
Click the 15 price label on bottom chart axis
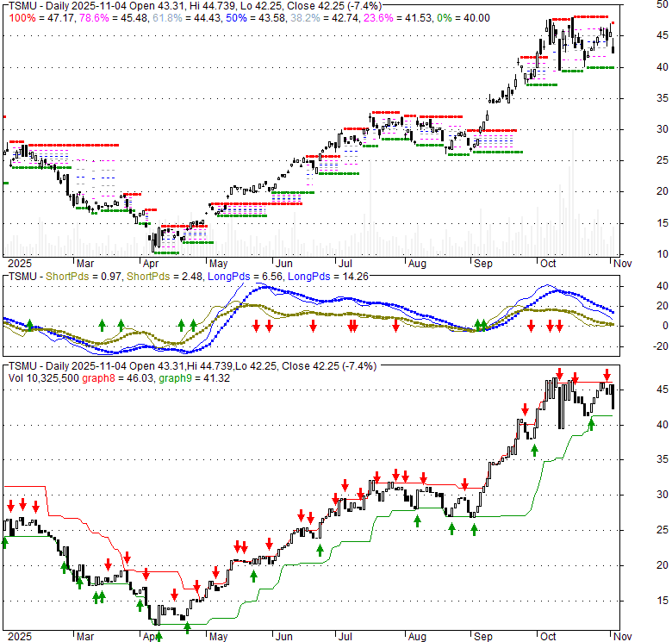coord(663,601)
